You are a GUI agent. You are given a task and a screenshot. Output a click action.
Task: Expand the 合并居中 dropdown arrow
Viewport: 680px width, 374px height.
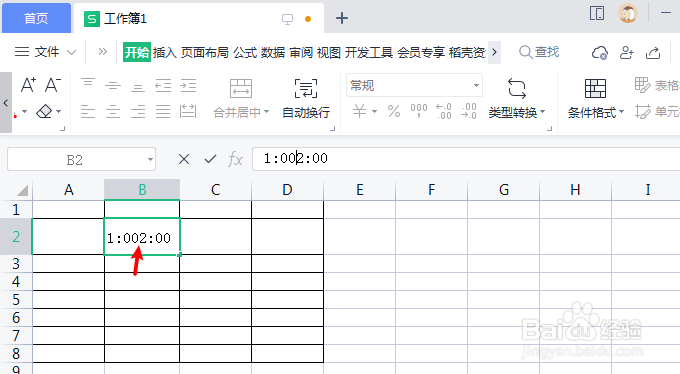click(x=266, y=112)
